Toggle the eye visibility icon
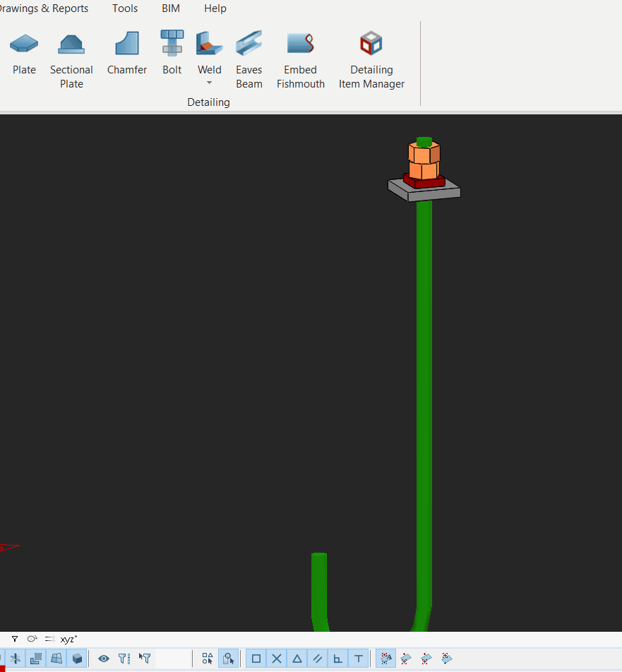The image size is (622, 672). [x=104, y=659]
